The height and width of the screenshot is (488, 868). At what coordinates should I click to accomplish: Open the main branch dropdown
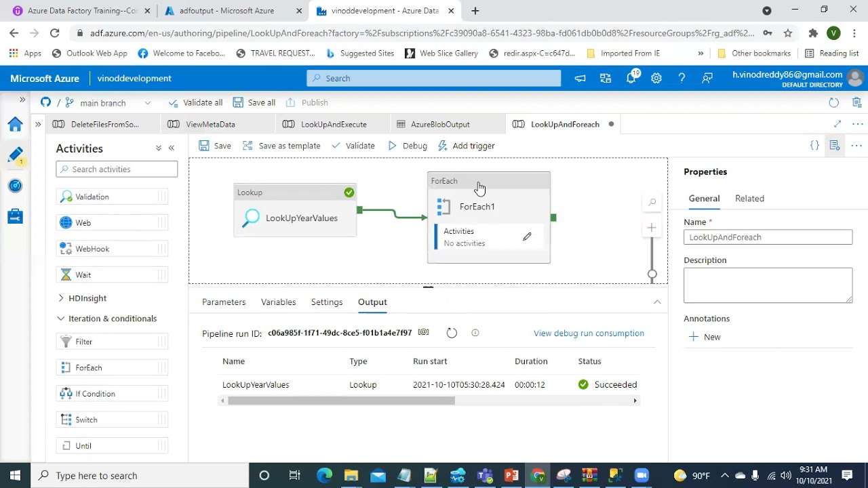point(108,103)
